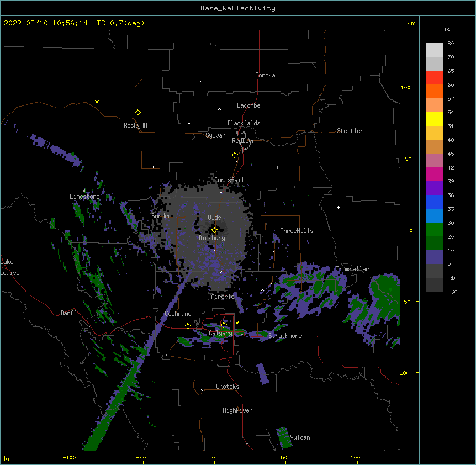Click the HighRiver town label

[x=237, y=410]
